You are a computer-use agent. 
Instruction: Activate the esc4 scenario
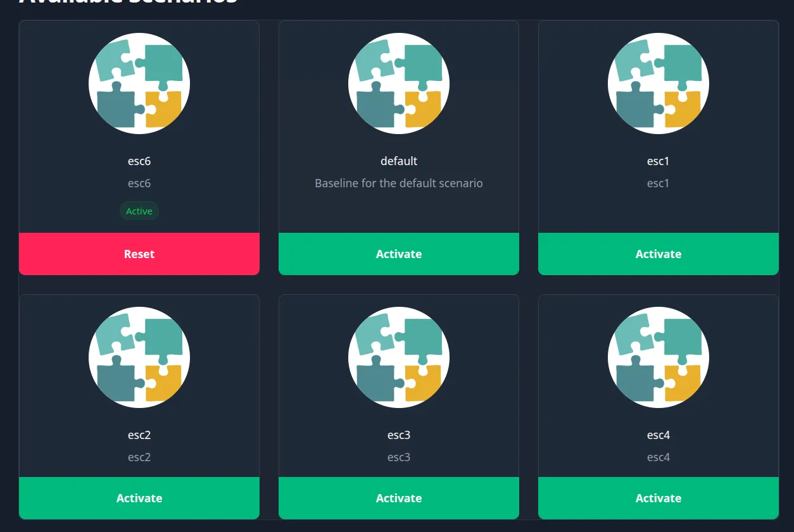click(659, 498)
